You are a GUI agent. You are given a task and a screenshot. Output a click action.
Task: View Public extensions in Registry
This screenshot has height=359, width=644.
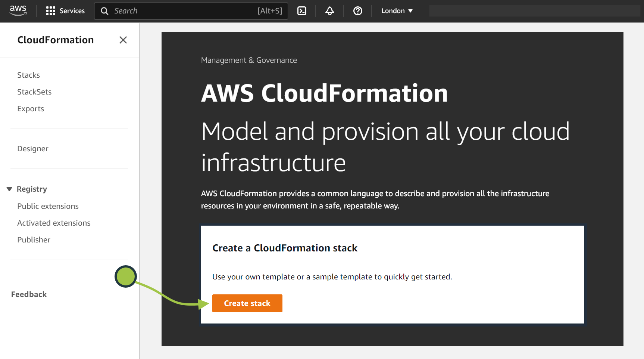click(48, 206)
